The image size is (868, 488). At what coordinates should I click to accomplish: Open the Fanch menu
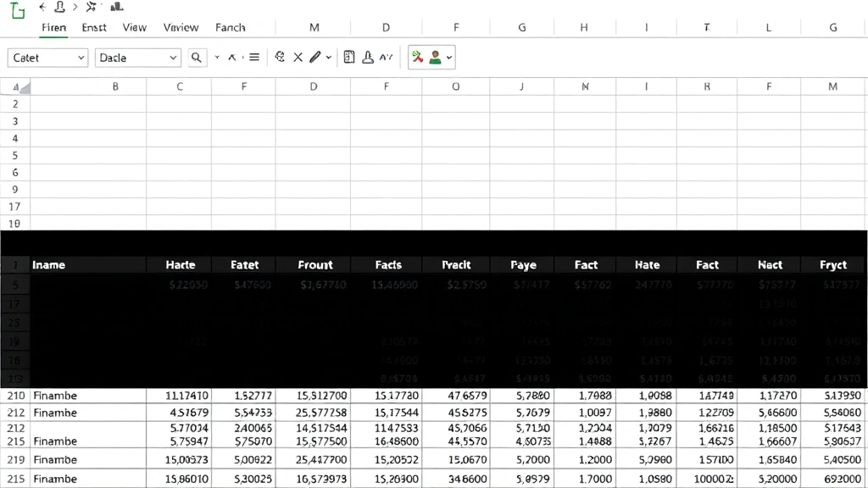coord(230,27)
